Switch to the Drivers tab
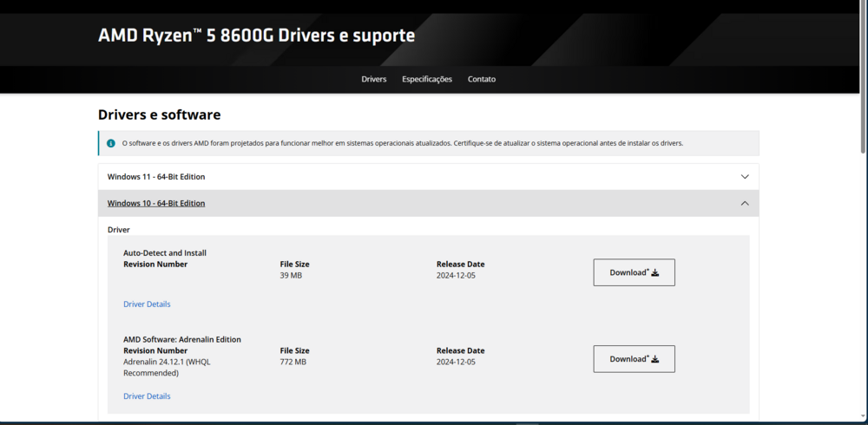Viewport: 868px width, 425px height. coord(374,79)
